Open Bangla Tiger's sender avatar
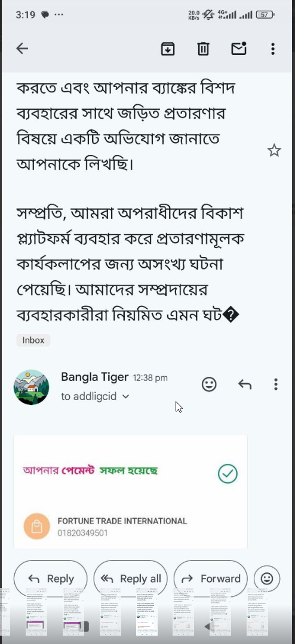The image size is (295, 644). click(31, 387)
